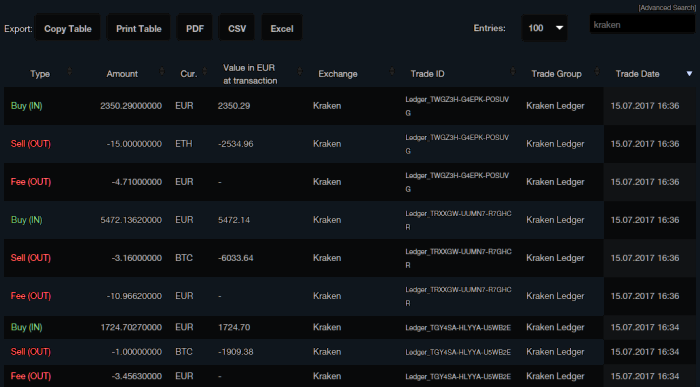Click the Print Table button
This screenshot has width=700, height=387.
138,29
